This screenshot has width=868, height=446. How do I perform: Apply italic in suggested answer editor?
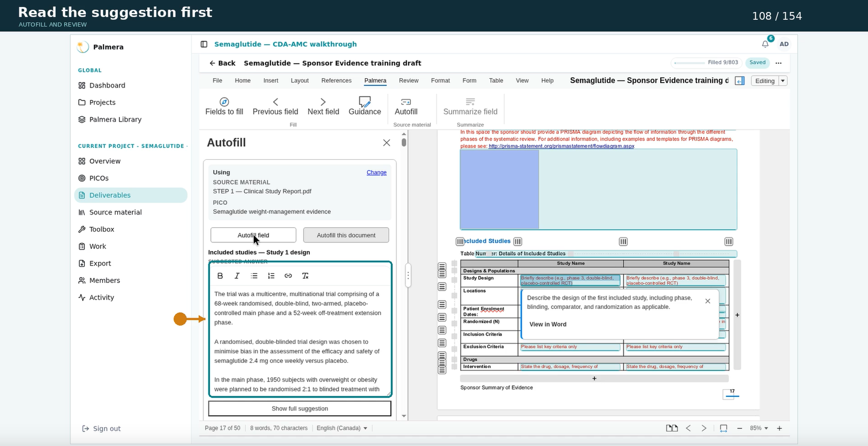(x=237, y=276)
